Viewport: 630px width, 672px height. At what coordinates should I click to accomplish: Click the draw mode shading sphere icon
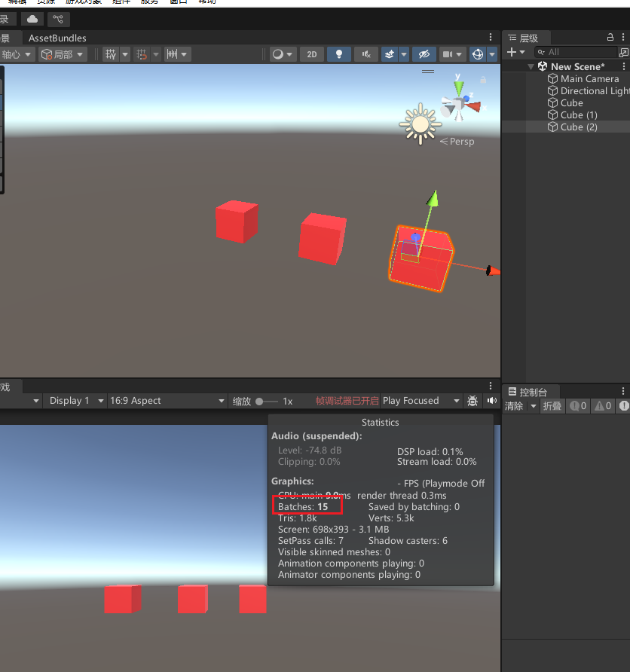(278, 54)
